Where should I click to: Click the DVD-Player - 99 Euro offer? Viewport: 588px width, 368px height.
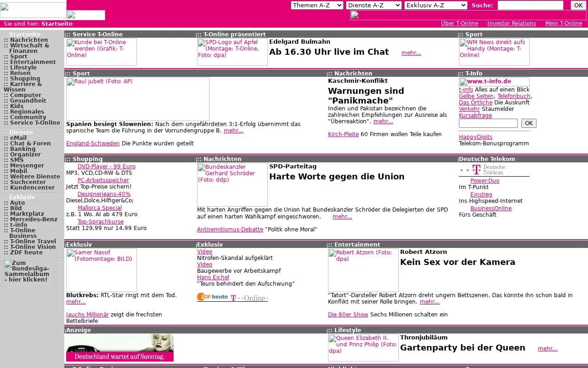tap(107, 167)
